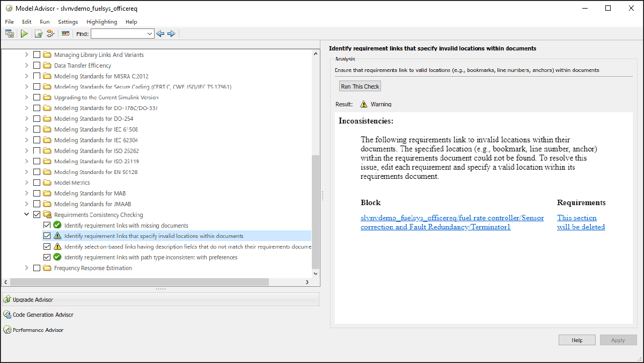Uncheck Requirements Consistency Checking checkbox
The image size is (644, 363).
(x=36, y=215)
